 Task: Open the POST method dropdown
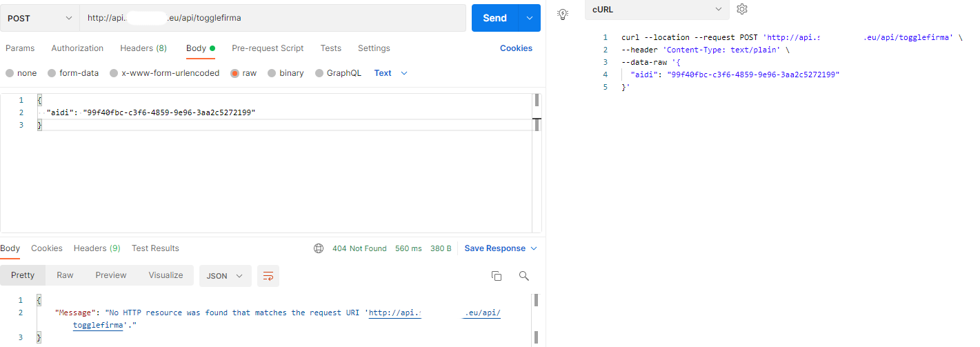(40, 18)
